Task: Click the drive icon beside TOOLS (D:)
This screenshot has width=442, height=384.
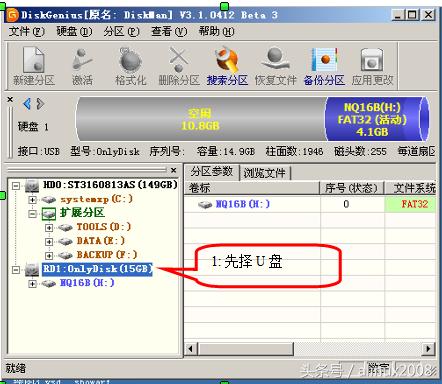Action: pos(65,228)
